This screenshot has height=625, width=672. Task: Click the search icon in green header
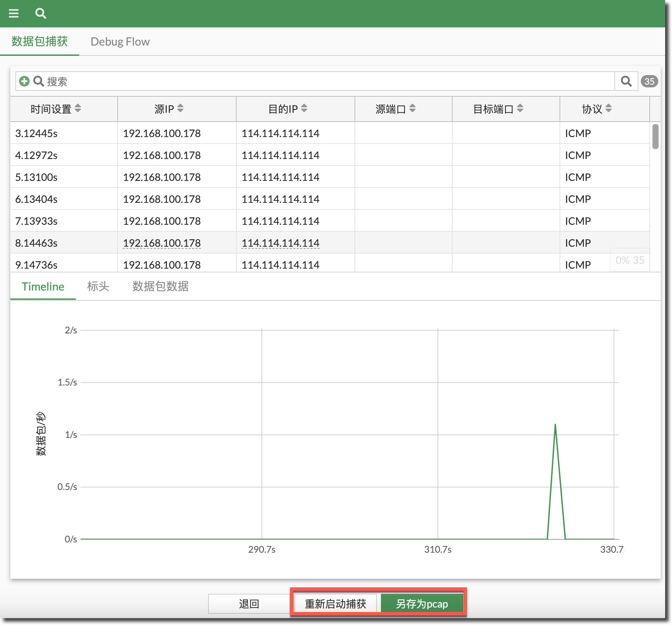(x=40, y=13)
